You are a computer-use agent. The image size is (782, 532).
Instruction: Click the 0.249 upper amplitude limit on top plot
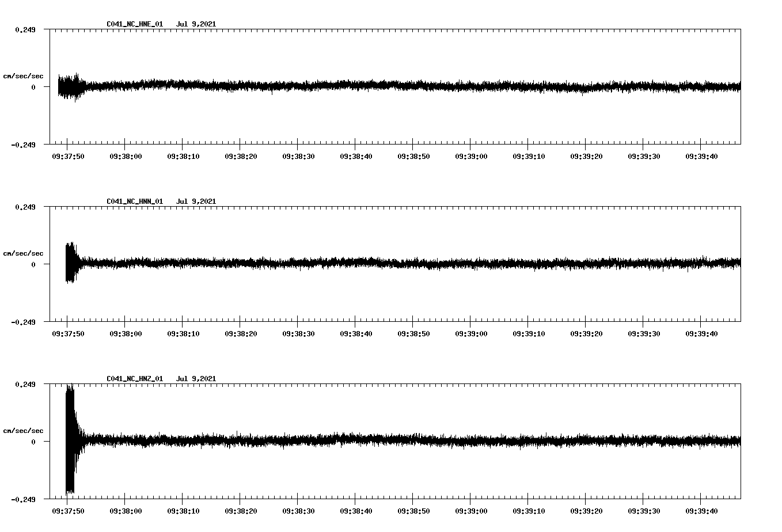tap(24, 30)
